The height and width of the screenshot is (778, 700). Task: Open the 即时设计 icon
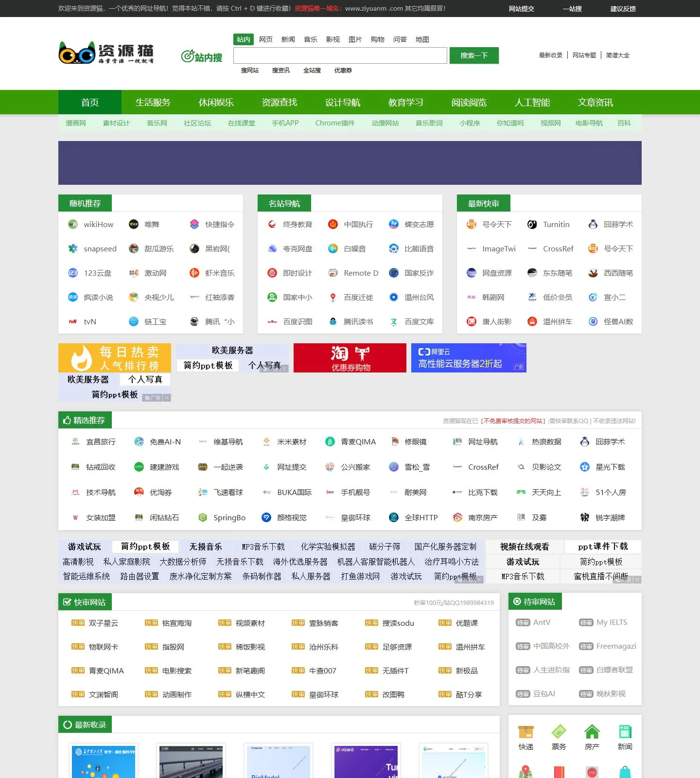pos(272,273)
